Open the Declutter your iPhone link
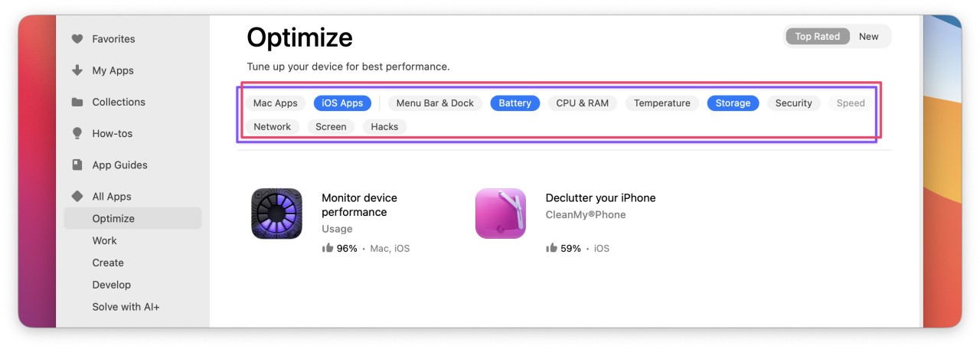The image size is (980, 349). 600,198
